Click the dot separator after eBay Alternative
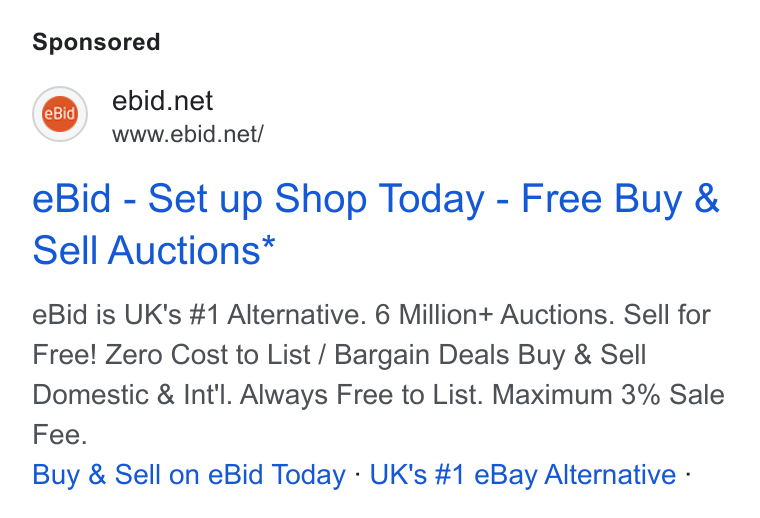 tap(688, 474)
